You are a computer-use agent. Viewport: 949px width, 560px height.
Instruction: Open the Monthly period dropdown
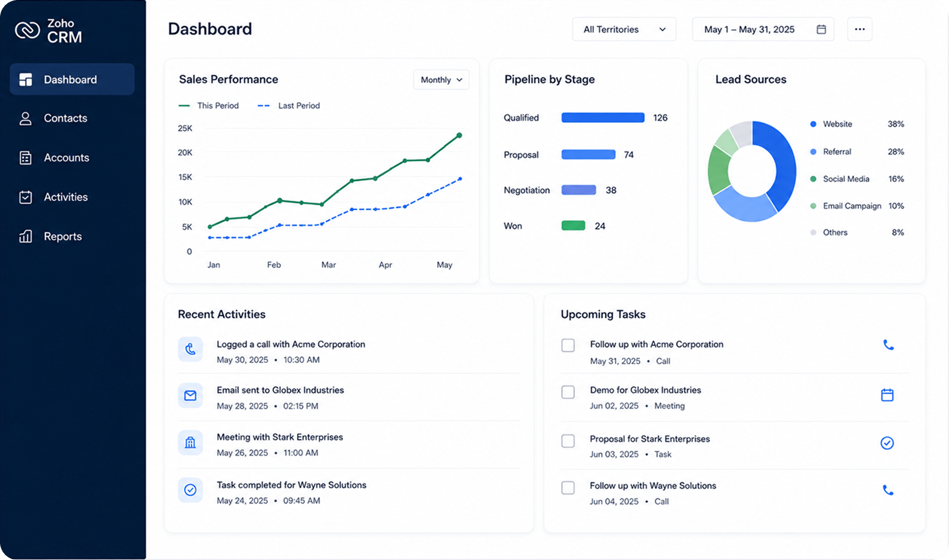click(x=441, y=80)
